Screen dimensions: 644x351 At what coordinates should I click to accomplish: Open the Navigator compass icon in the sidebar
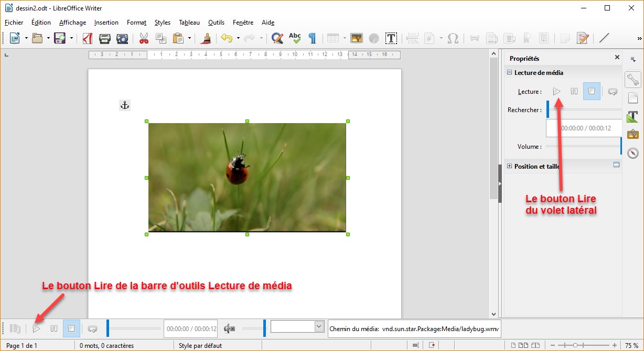633,153
